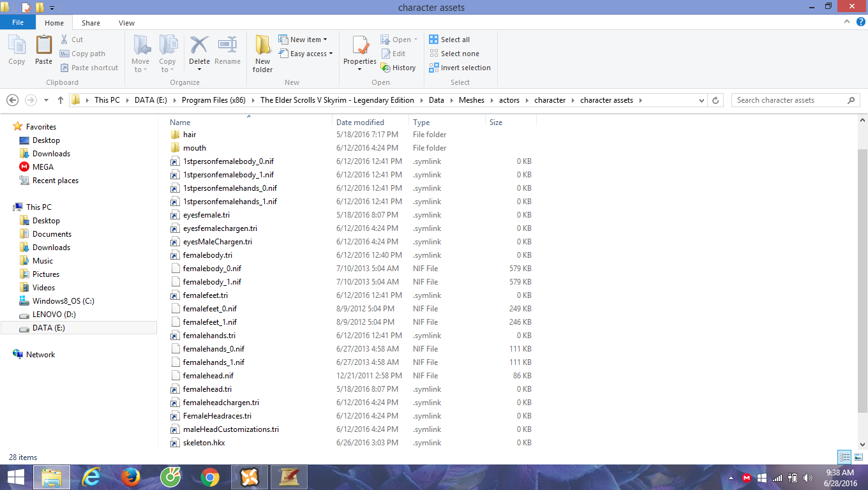Click the Refresh button beside address bar

pyautogui.click(x=715, y=100)
